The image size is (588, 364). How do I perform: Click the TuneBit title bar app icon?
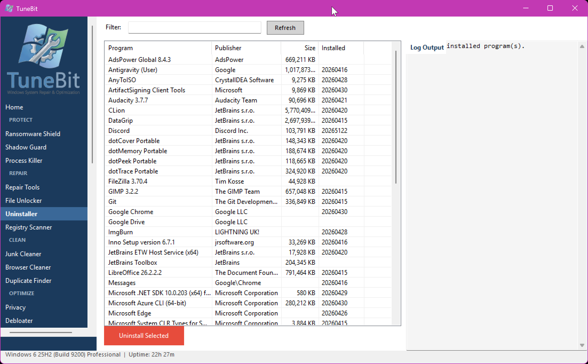[9, 8]
